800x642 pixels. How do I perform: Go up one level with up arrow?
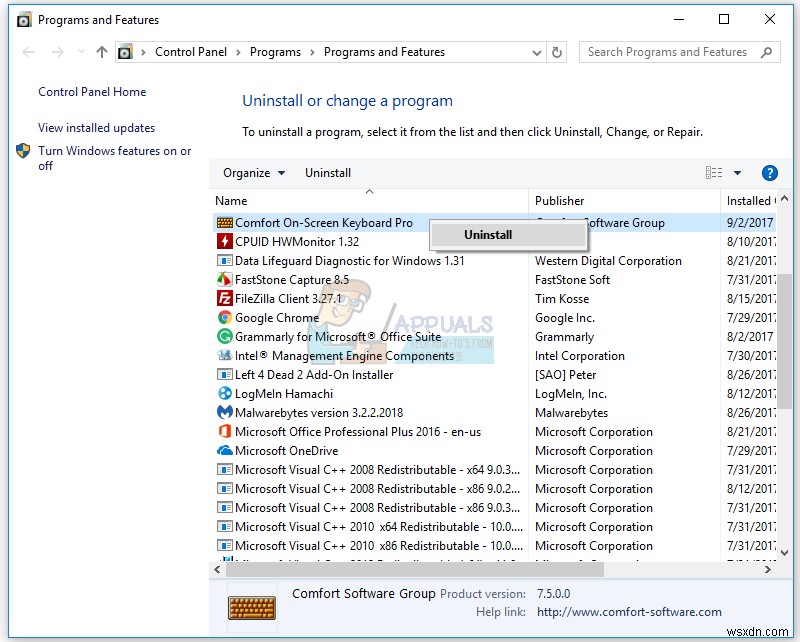tap(102, 52)
